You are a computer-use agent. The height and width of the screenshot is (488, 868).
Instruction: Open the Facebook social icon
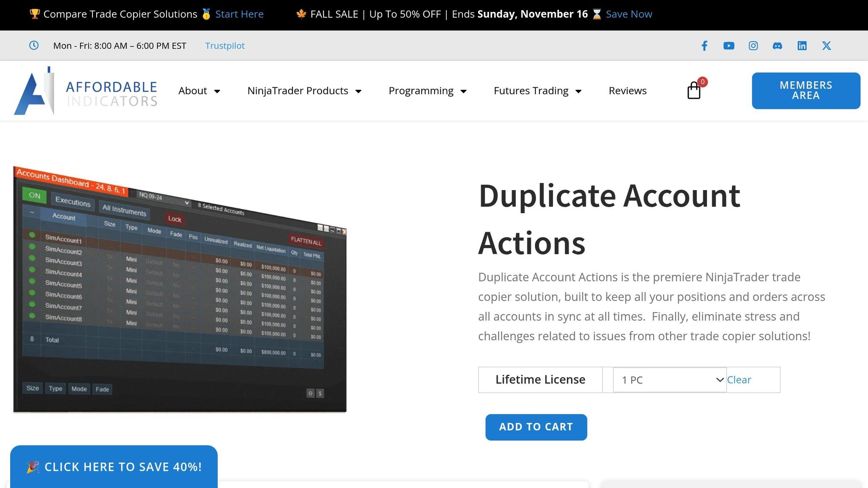[x=704, y=46]
